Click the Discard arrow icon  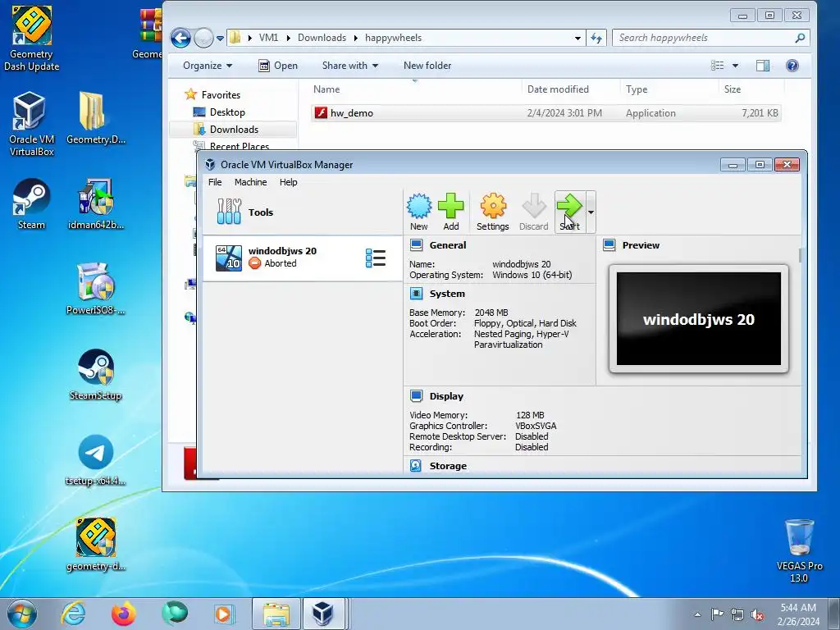pyautogui.click(x=533, y=212)
